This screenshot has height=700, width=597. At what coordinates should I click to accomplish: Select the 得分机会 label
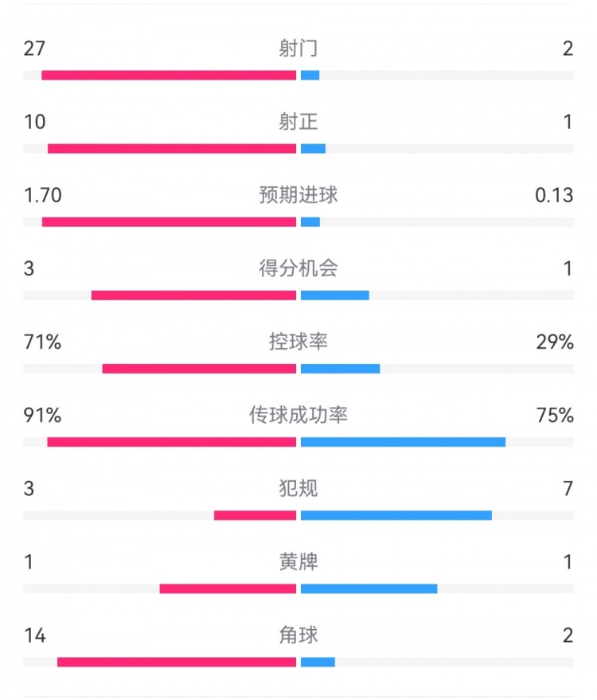[298, 268]
